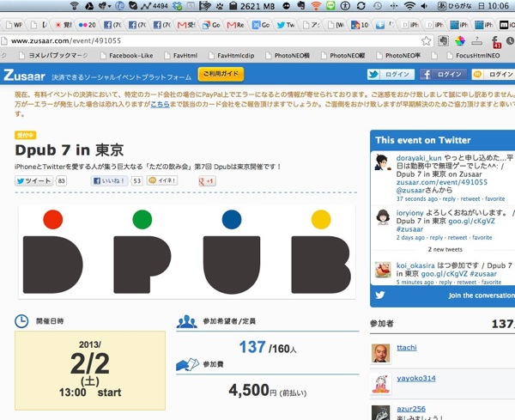515x420 pixels.
Task: Click the ツイート tweet button
Action: [33, 180]
